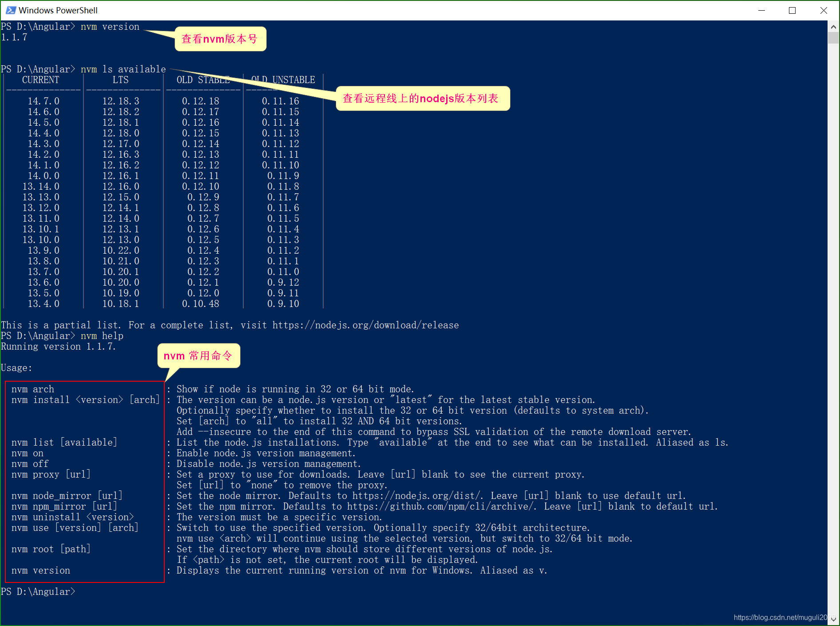
Task: Click 'Running version 1.1.7.' line
Action: coord(58,347)
